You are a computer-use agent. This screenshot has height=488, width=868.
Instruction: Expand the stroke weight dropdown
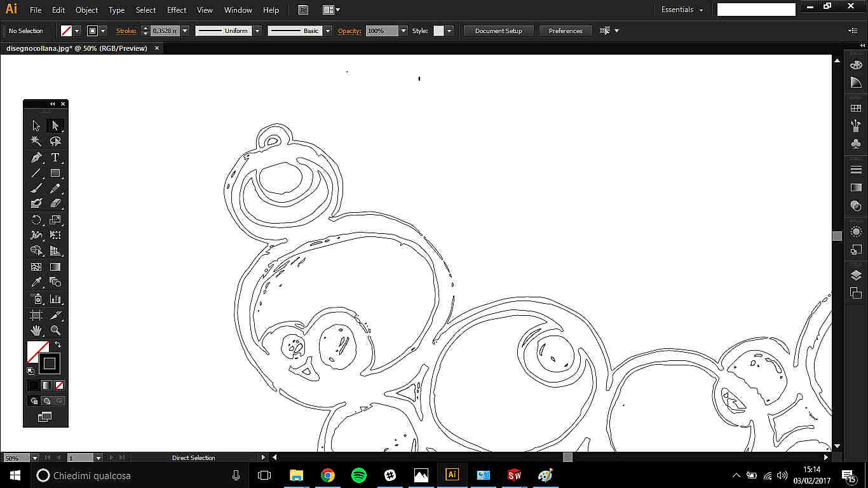pyautogui.click(x=185, y=30)
